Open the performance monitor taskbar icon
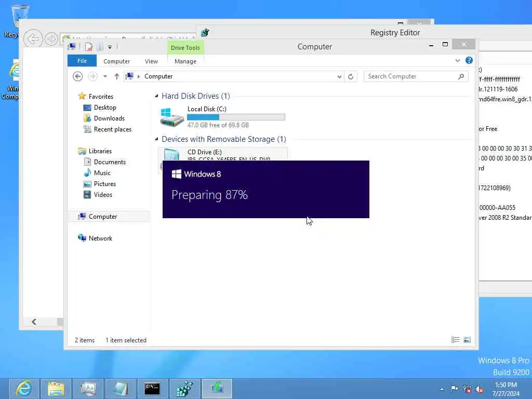 click(x=88, y=389)
